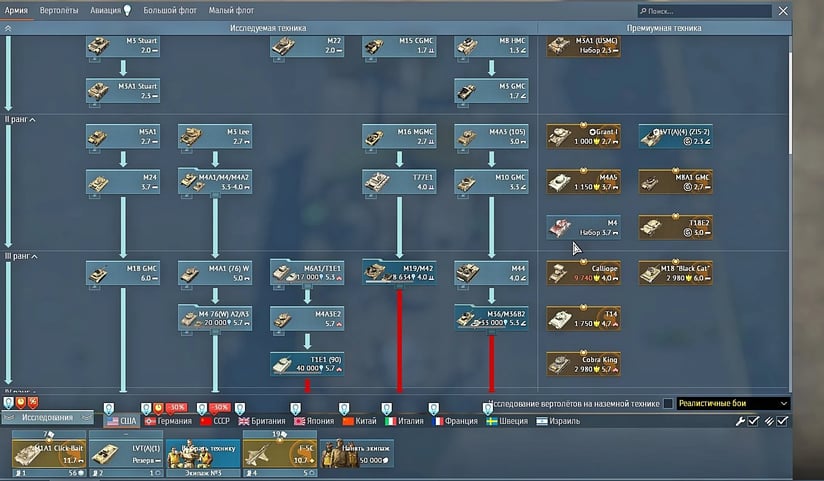
Task: Toggle the rightmost bottom checkbox
Action: pyautogui.click(x=783, y=422)
